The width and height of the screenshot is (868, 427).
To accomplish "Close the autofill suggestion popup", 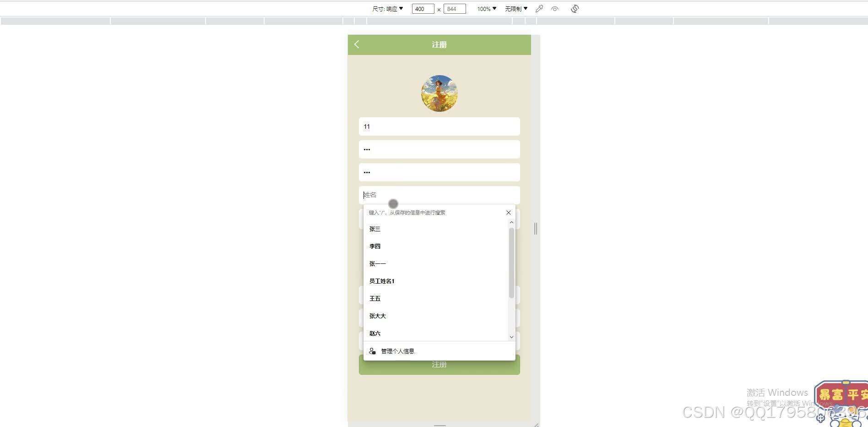I will pyautogui.click(x=508, y=212).
